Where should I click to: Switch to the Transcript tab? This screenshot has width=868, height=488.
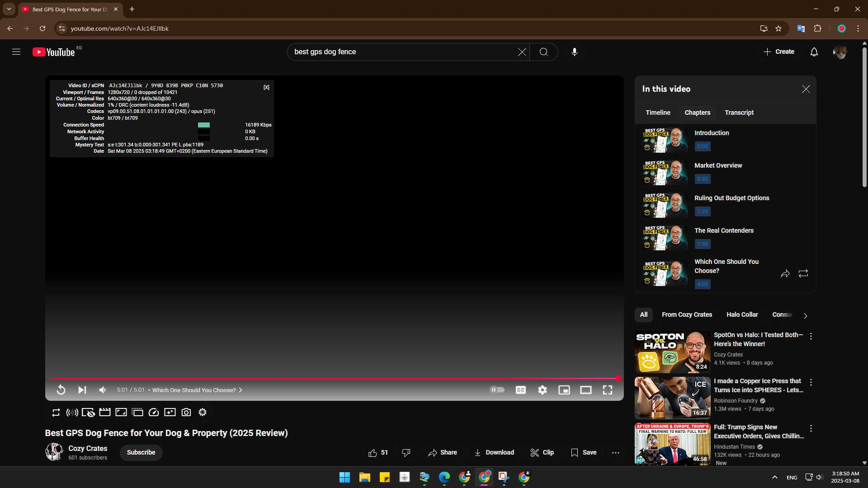point(739,113)
